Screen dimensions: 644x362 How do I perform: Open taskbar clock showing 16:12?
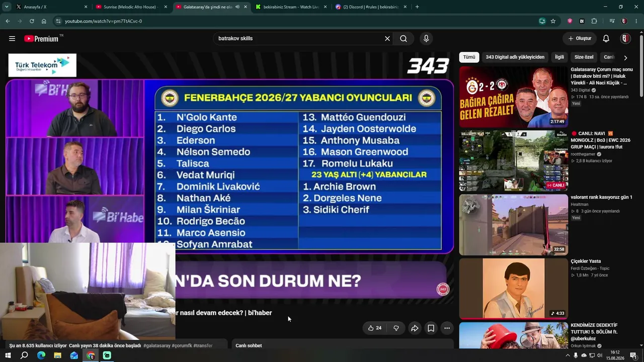(615, 355)
